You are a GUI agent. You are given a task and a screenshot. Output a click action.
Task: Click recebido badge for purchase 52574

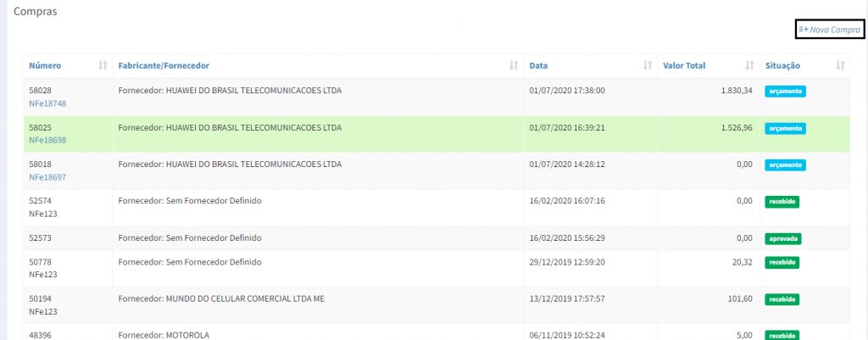click(782, 202)
